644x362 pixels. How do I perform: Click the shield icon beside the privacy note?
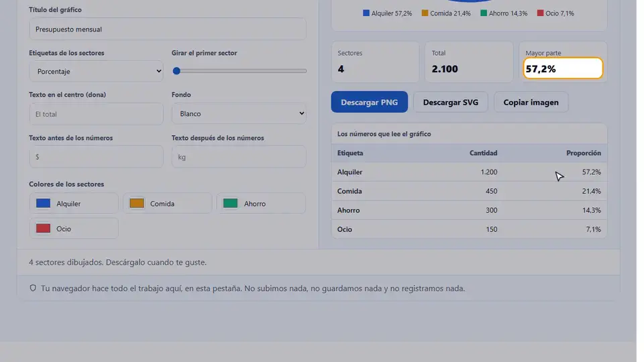(x=33, y=288)
